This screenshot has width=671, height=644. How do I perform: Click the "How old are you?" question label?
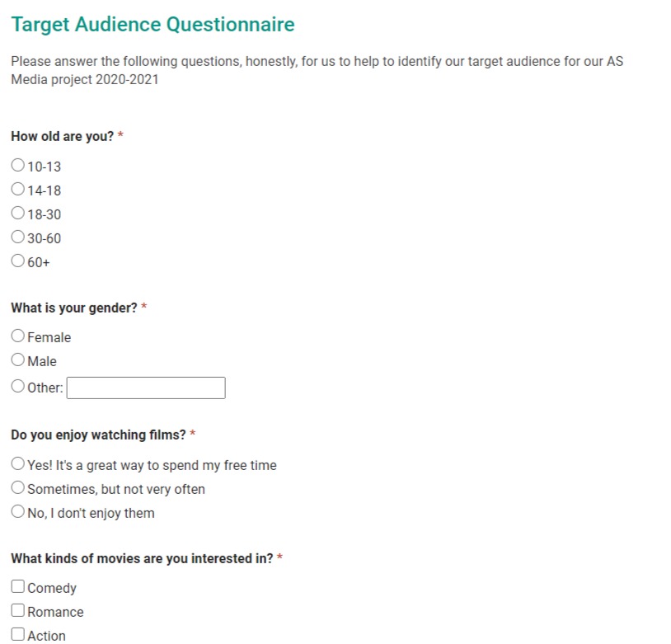63,136
